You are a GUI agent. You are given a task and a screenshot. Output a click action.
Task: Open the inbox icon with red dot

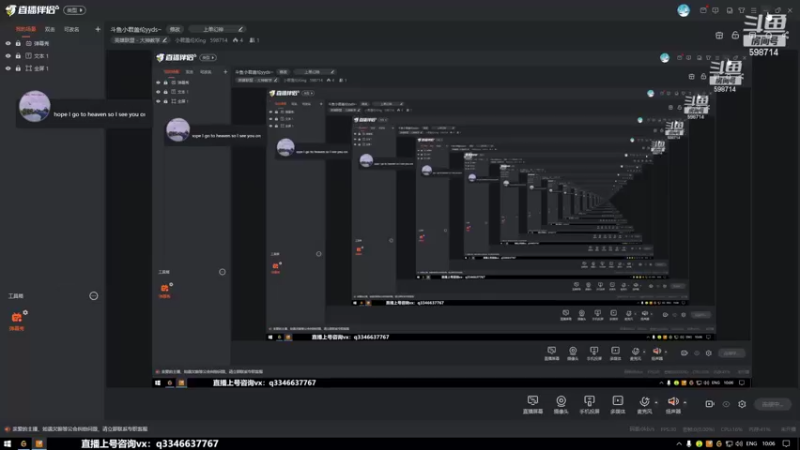(703, 10)
